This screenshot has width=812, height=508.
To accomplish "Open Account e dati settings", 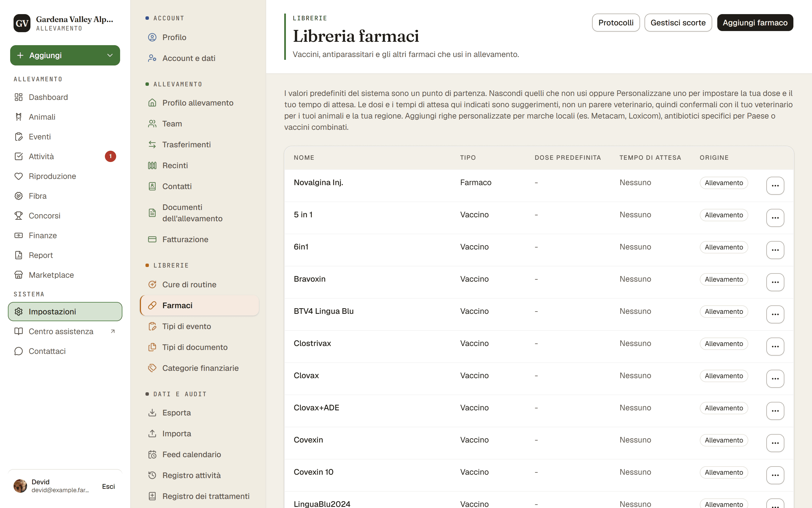I will 200,58.
